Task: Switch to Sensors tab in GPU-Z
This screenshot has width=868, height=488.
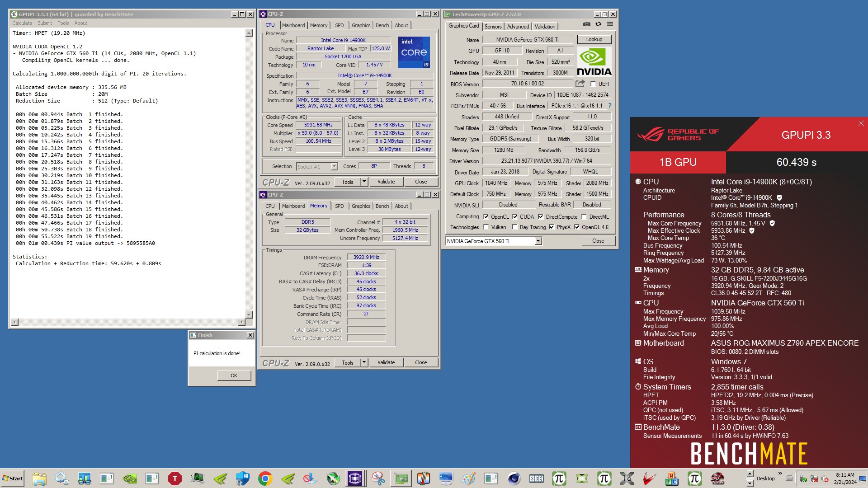Action: click(493, 27)
